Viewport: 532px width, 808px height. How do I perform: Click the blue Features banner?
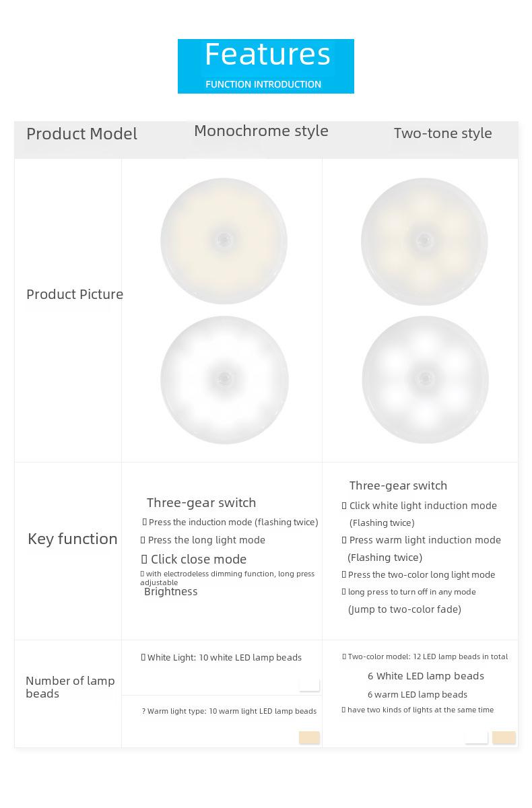(266, 66)
